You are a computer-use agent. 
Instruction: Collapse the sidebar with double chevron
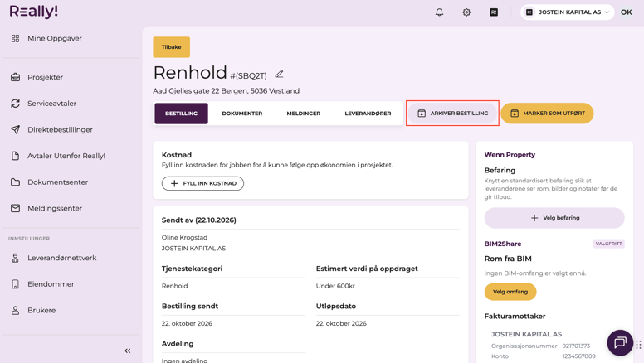(128, 351)
